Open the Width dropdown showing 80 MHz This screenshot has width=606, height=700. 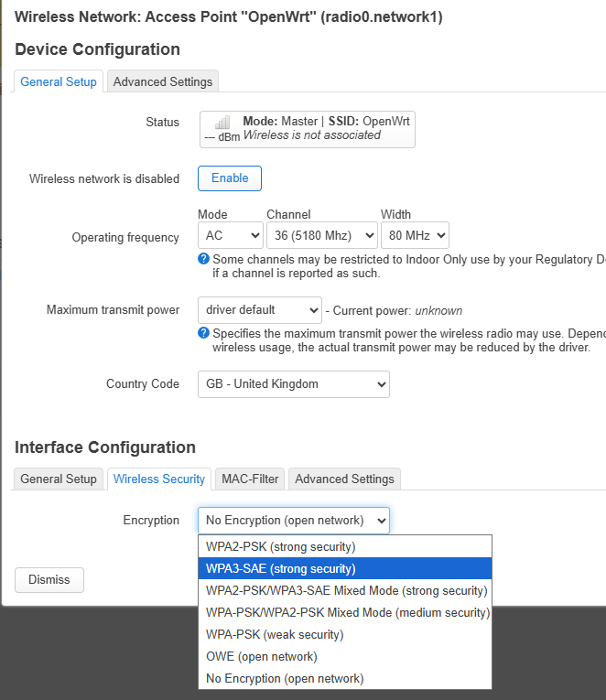click(415, 235)
